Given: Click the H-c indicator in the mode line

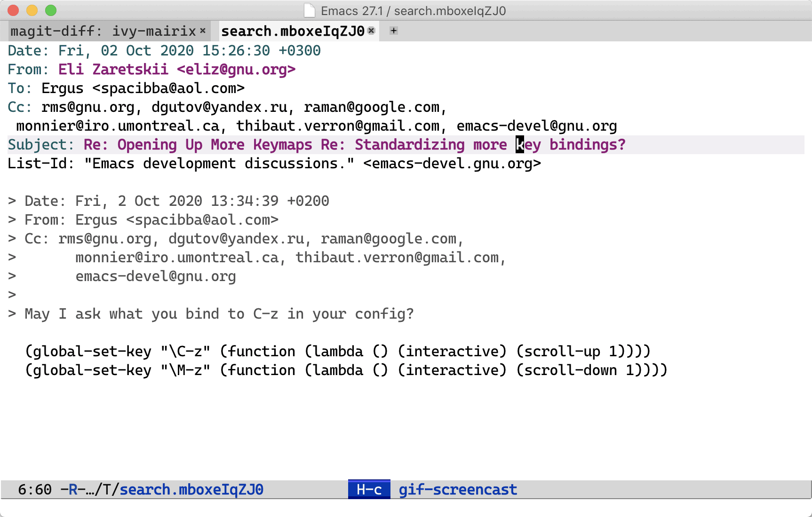Looking at the screenshot, I should (369, 489).
